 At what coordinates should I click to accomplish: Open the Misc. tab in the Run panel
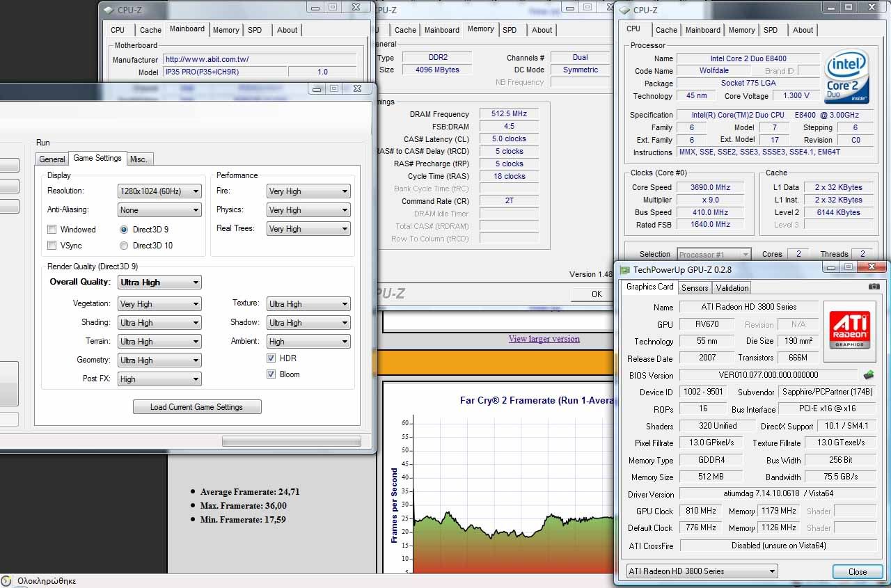(x=139, y=159)
